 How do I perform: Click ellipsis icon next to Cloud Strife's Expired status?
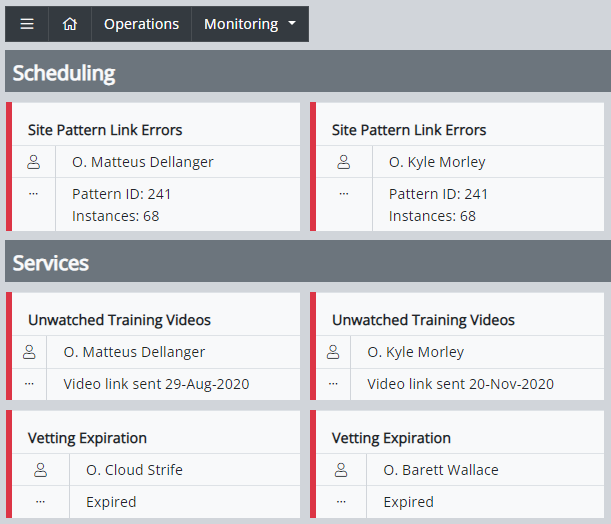[x=41, y=502]
